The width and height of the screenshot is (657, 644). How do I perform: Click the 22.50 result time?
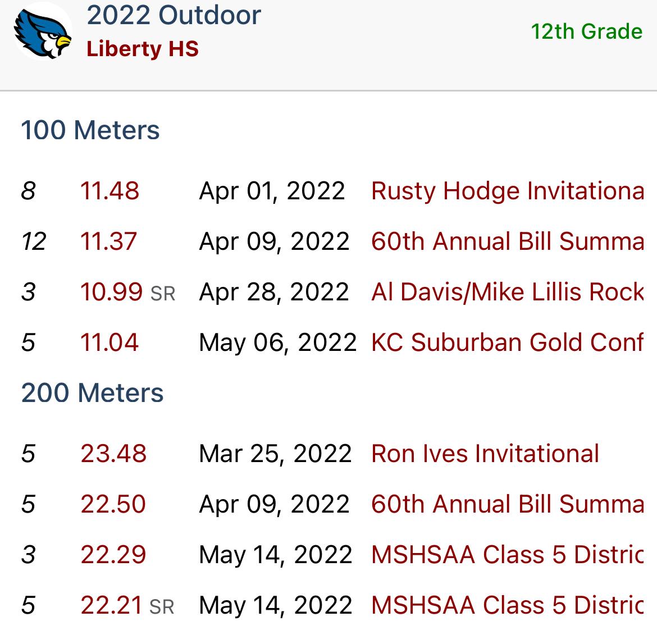coord(113,504)
